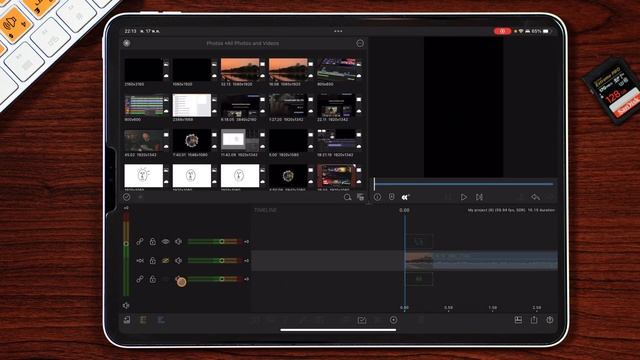Tap the battery indicator in status bar

[546, 31]
